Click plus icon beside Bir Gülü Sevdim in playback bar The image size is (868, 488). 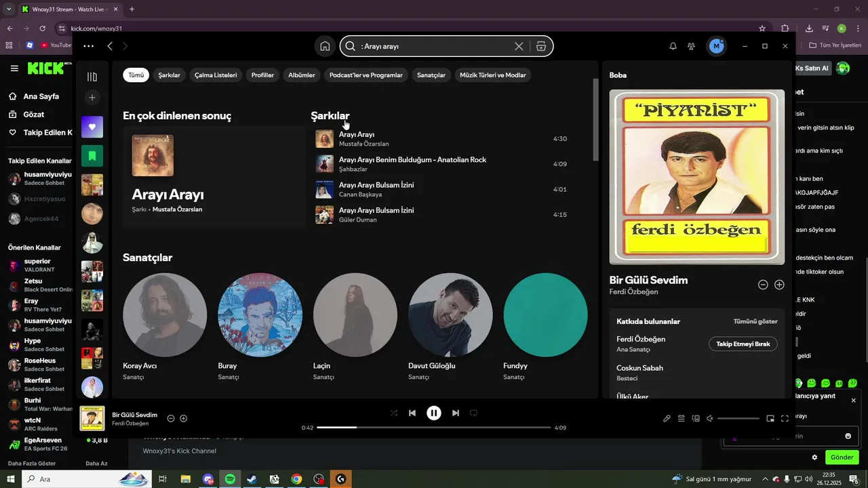tap(183, 418)
